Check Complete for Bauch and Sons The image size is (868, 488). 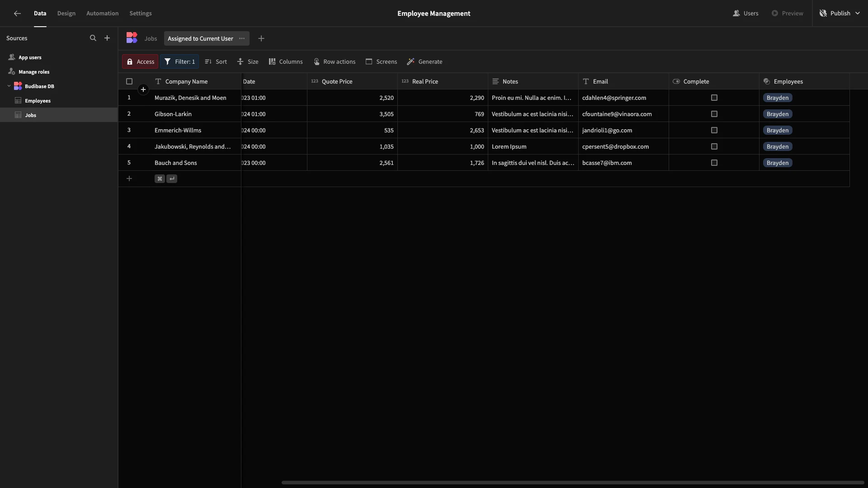pos(714,163)
